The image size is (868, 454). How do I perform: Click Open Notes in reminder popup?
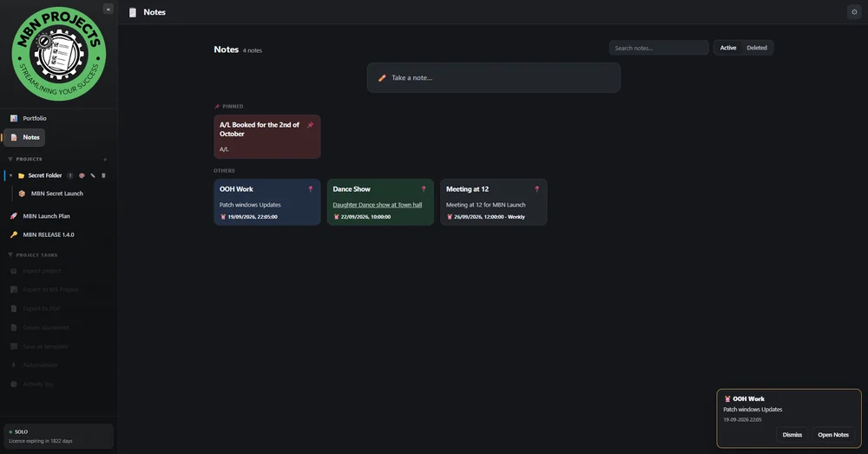tap(833, 435)
